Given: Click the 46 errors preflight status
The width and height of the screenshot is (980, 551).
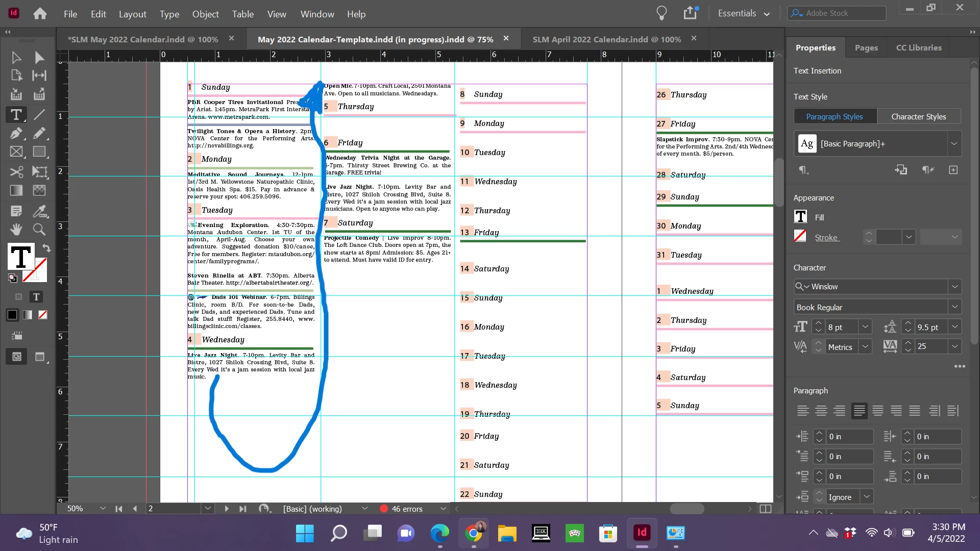Looking at the screenshot, I should tap(406, 509).
